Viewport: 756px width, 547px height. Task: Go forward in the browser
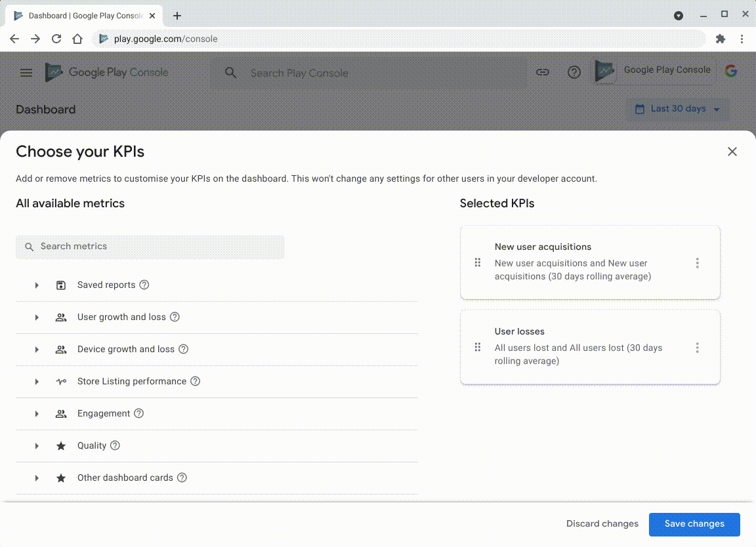pos(35,39)
